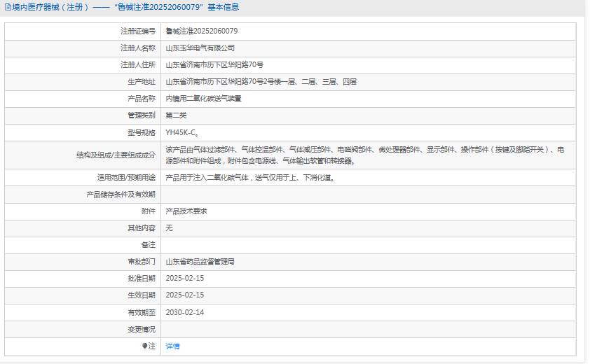Click the 备注 label
This screenshot has width=590, height=364.
(149, 245)
